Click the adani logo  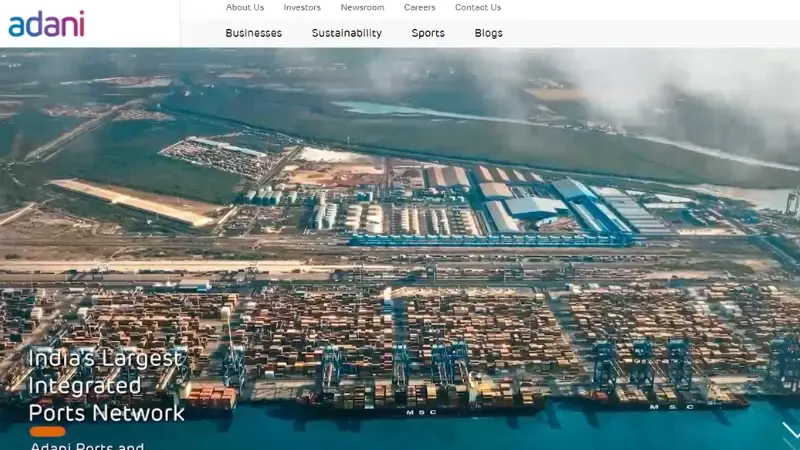click(46, 24)
